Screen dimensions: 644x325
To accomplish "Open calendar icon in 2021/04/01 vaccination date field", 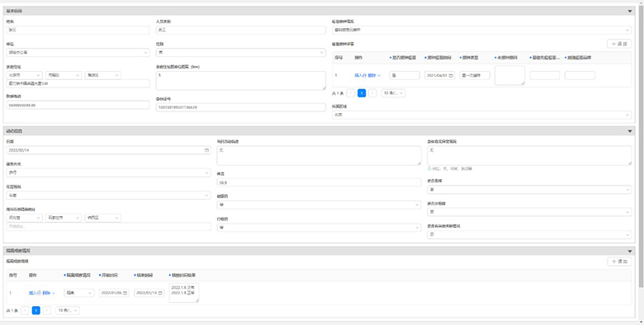I will tap(451, 76).
